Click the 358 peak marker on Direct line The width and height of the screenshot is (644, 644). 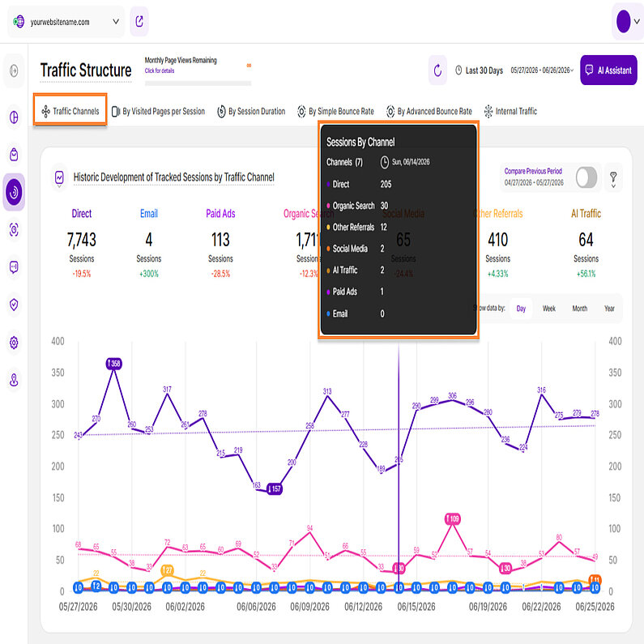pyautogui.click(x=113, y=364)
